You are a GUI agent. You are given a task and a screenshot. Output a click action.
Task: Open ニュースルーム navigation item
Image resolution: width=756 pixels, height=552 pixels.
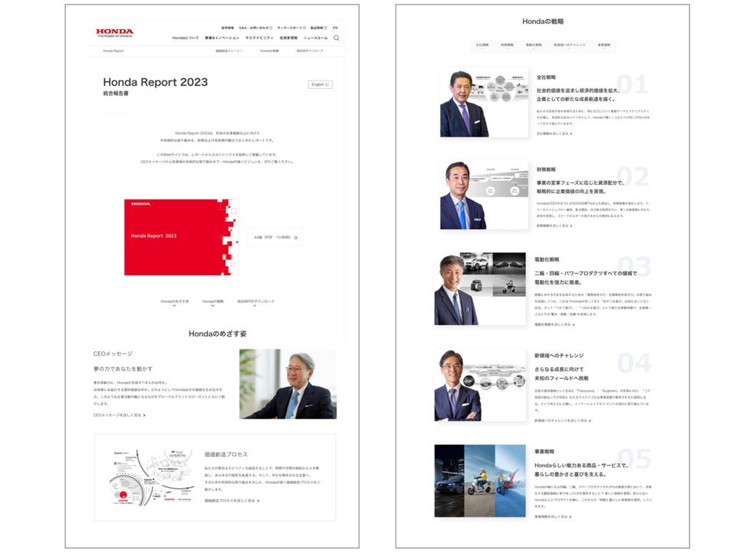click(x=315, y=38)
